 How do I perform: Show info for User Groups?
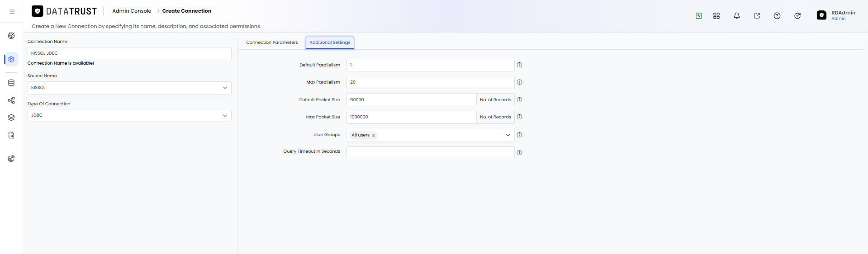click(519, 135)
